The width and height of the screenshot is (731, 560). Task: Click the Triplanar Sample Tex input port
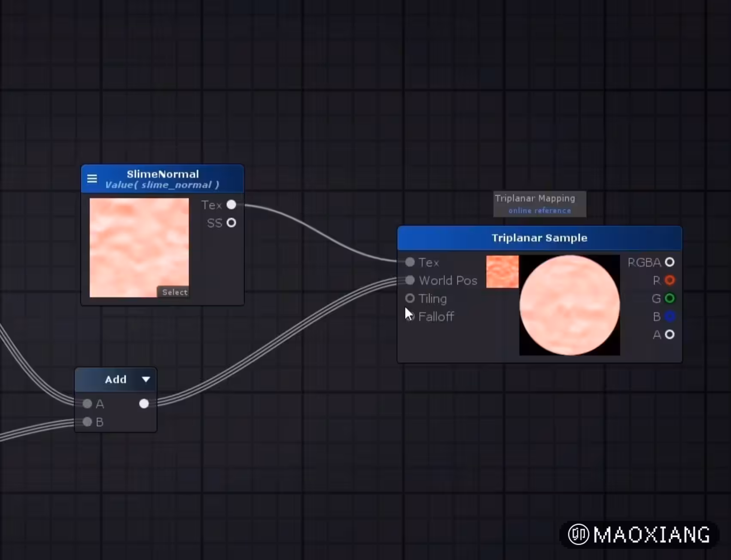(410, 262)
